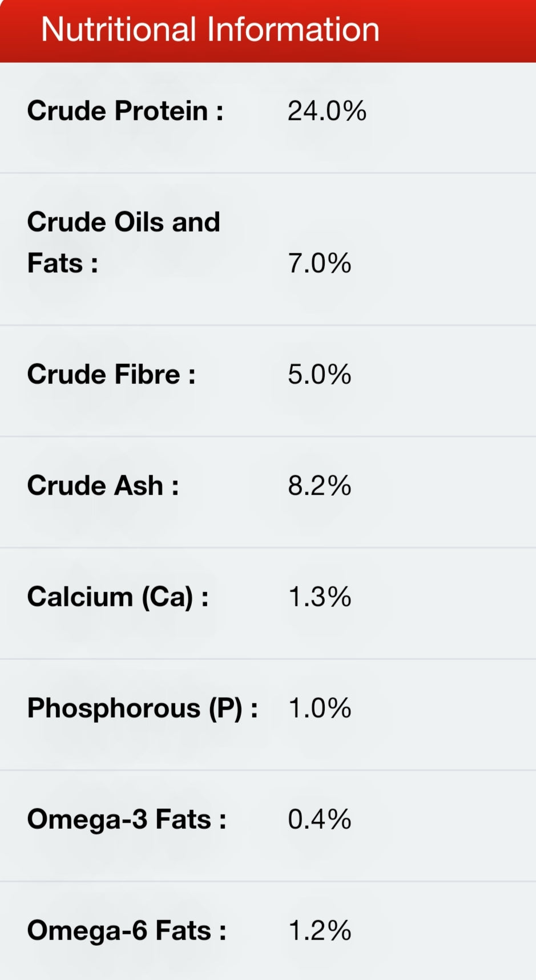Select the Omega-6 Fats label
Screen dimensions: 536x980
127,931
